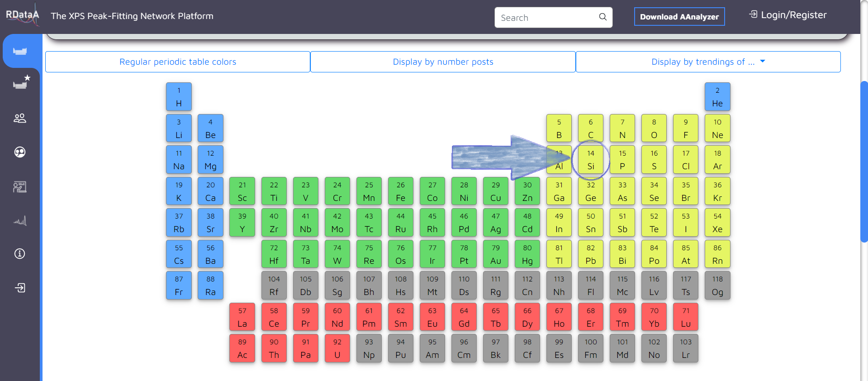Open the Login/Register link
Image resolution: width=868 pixels, height=381 pixels.
pyautogui.click(x=788, y=15)
